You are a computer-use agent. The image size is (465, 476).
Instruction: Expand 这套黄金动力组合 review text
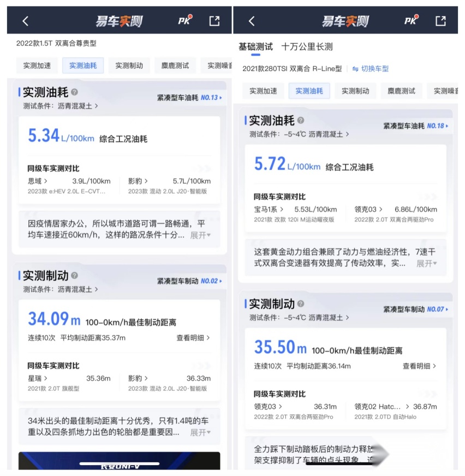(x=426, y=264)
